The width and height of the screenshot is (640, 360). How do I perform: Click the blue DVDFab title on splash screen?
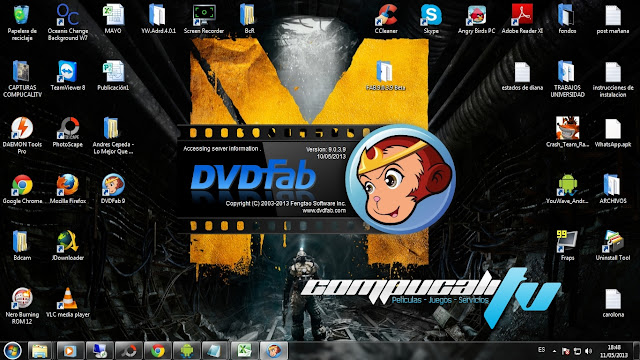[x=253, y=176]
